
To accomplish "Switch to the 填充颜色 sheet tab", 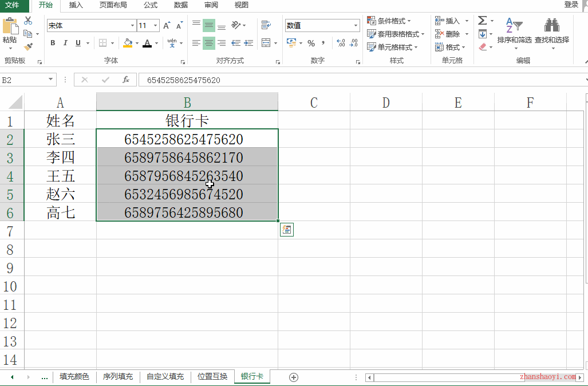I will point(74,377).
